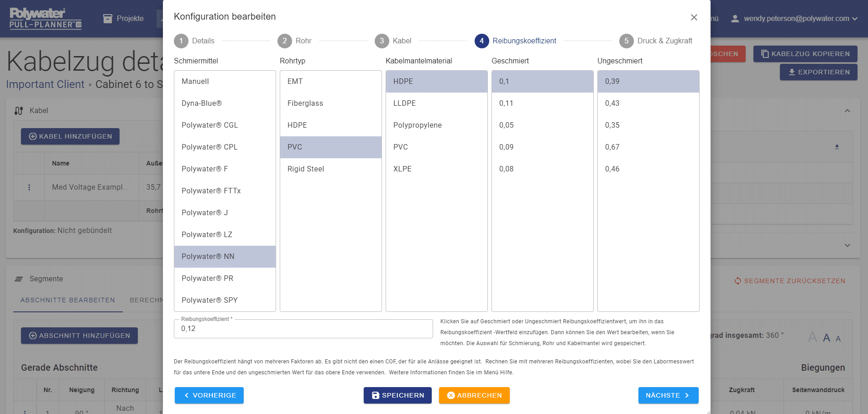Image resolution: width=868 pixels, height=414 pixels.
Task: Click the EXPORTIEREN button
Action: (x=818, y=72)
